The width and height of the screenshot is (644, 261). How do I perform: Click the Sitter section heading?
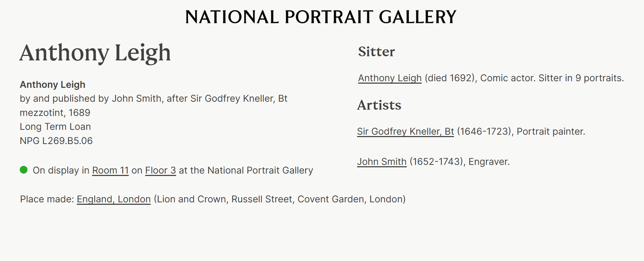pyautogui.click(x=377, y=52)
